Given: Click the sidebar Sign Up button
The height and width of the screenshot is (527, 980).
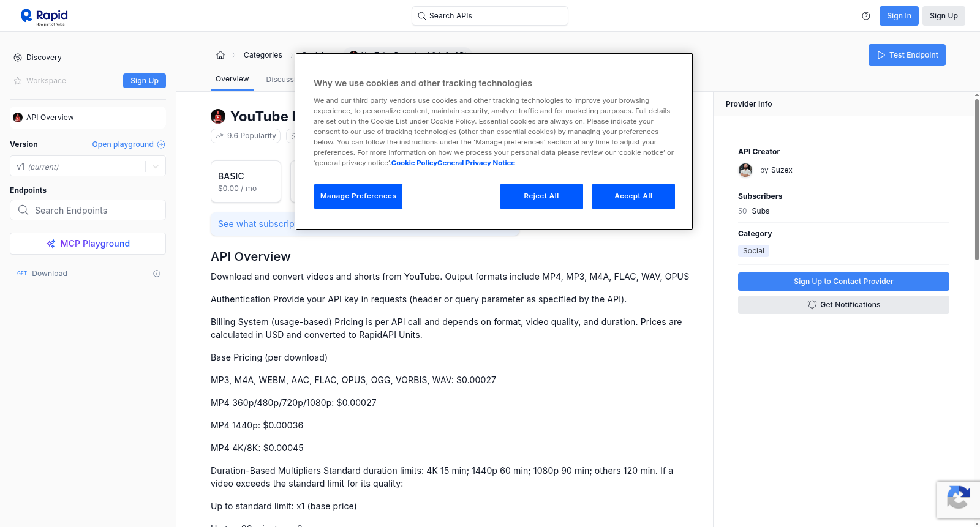Looking at the screenshot, I should (x=145, y=81).
